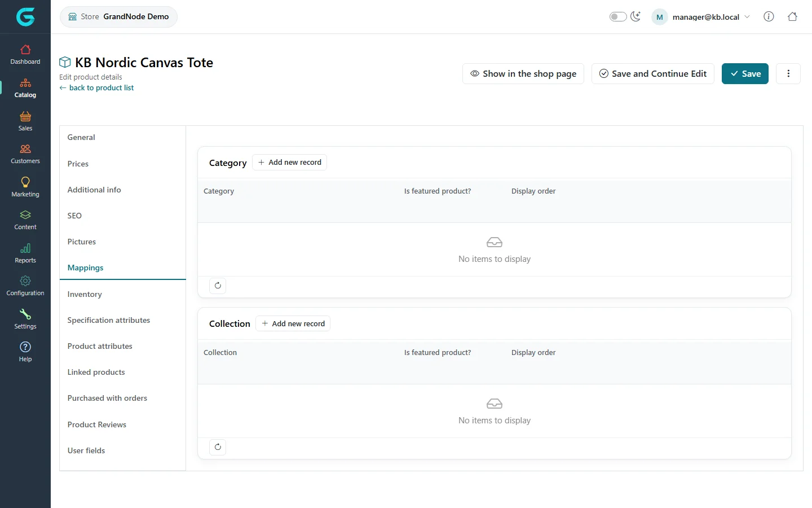Image resolution: width=812 pixels, height=508 pixels.
Task: Select the Mappings tab
Action: tap(122, 268)
